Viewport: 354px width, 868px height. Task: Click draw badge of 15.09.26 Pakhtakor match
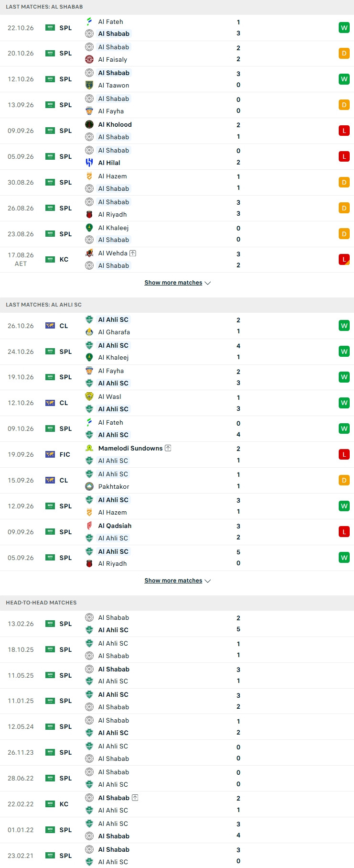[x=344, y=480]
